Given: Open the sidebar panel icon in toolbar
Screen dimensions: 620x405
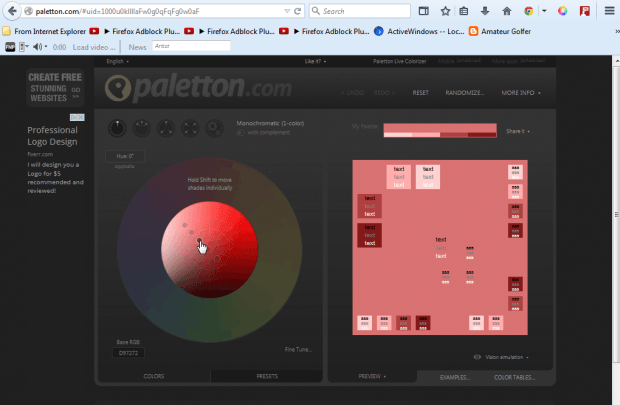Looking at the screenshot, I should tap(423, 11).
